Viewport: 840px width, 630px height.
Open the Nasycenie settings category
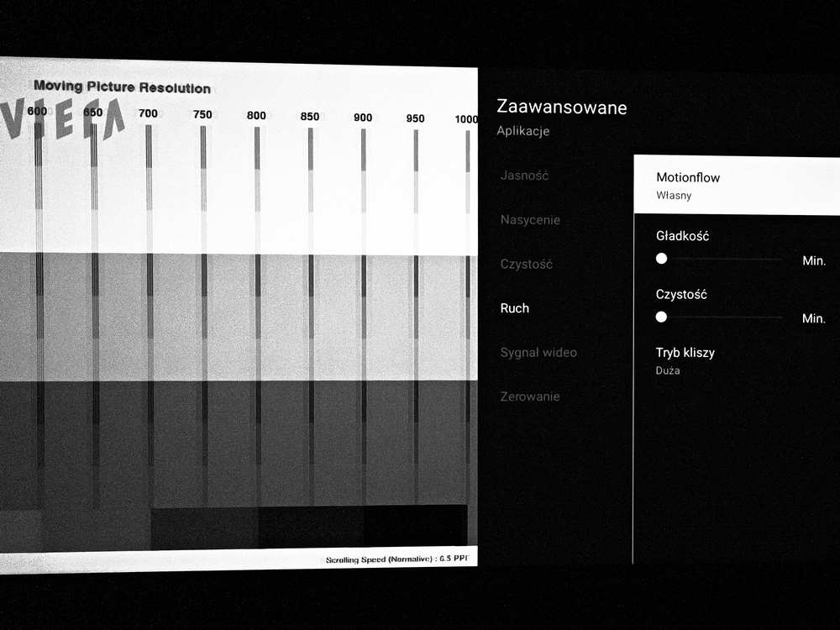coord(529,220)
